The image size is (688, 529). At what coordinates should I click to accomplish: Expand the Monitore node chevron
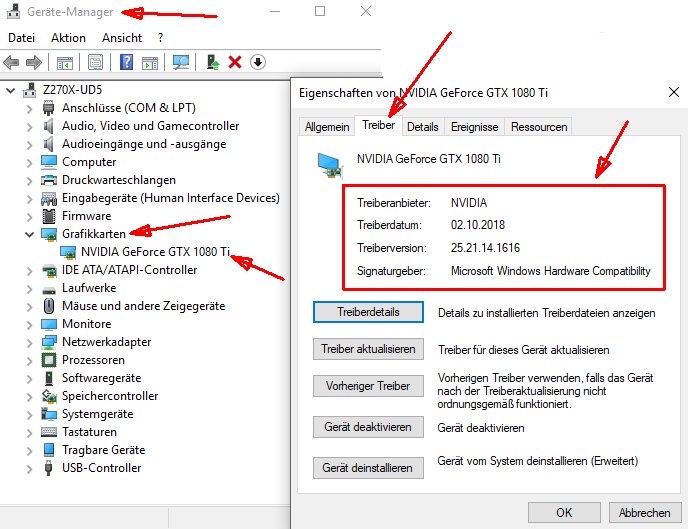(29, 325)
